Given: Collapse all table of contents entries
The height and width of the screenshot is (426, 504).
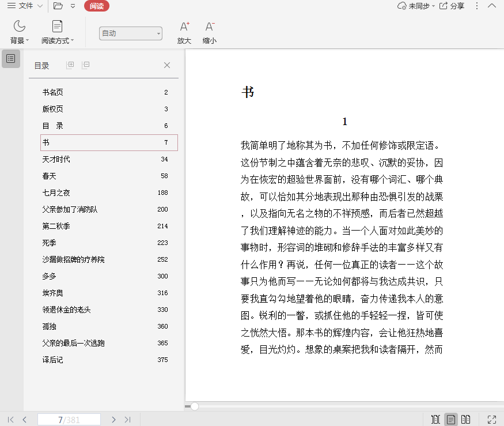Looking at the screenshot, I should click(x=86, y=65).
